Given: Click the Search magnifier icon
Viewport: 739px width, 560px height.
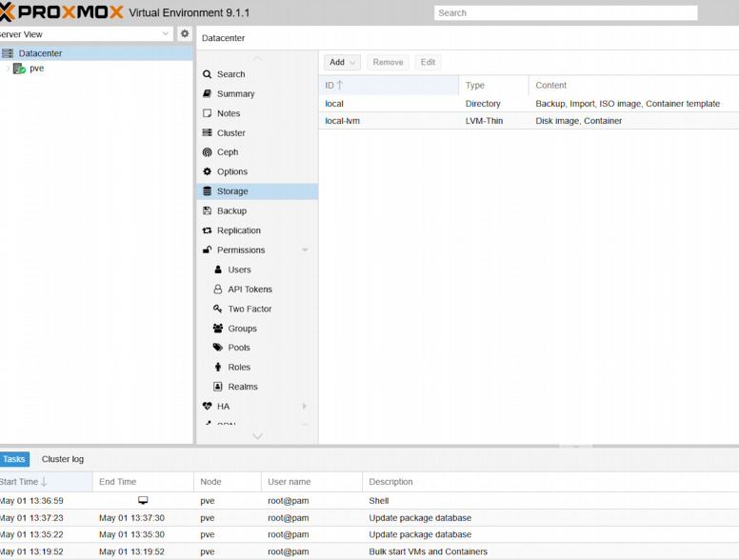Looking at the screenshot, I should 207,74.
